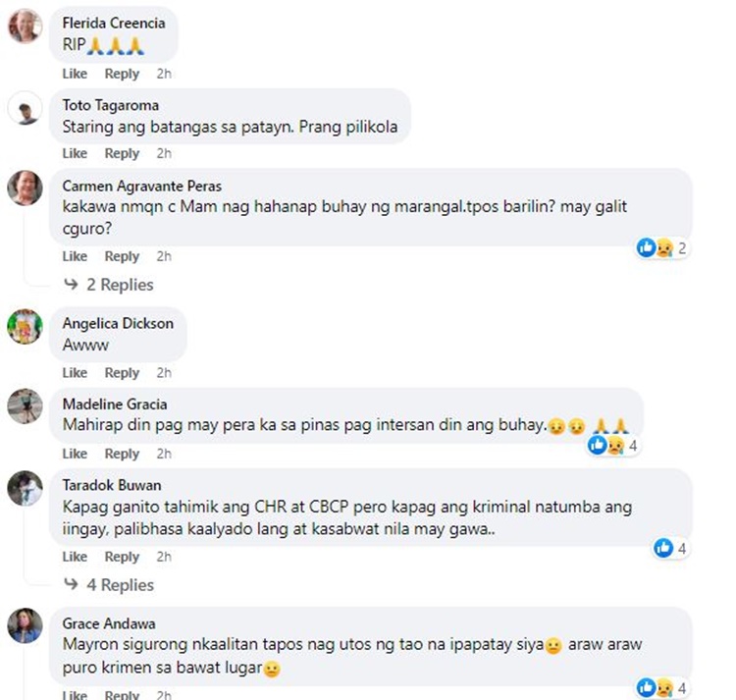Viewport: 736px width, 700px height.
Task: Click the 2h timestamp on Taradok Buwan's comment
Action: tap(164, 557)
